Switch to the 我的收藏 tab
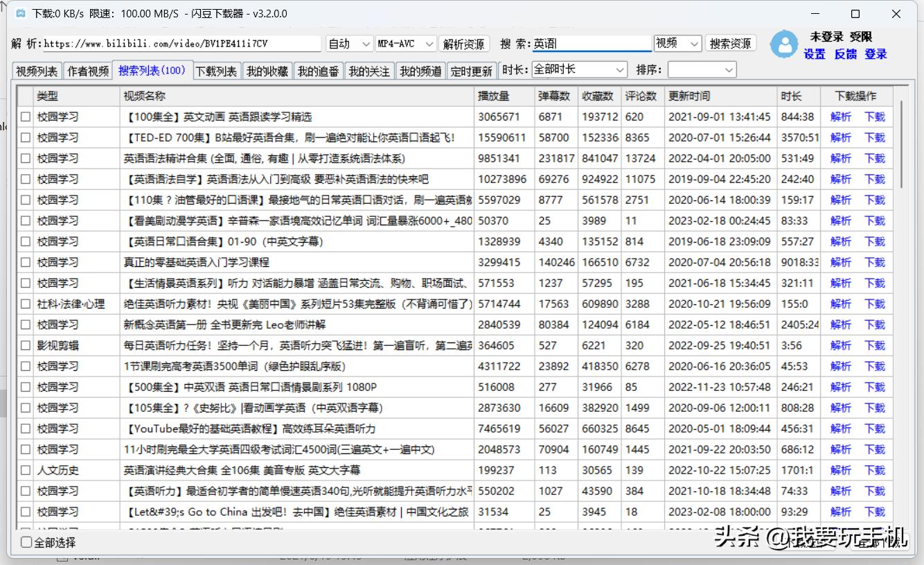This screenshot has height=565, width=924. click(268, 69)
